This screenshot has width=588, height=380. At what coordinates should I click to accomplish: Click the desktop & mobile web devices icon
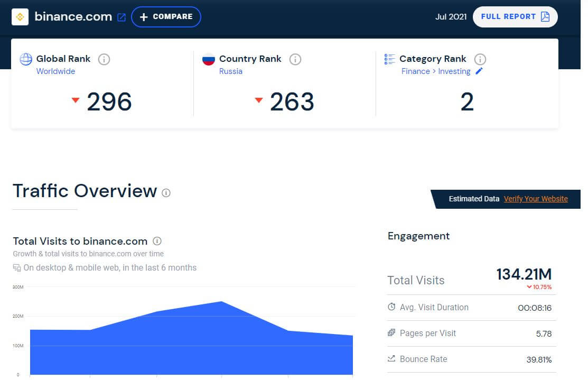pyautogui.click(x=16, y=268)
